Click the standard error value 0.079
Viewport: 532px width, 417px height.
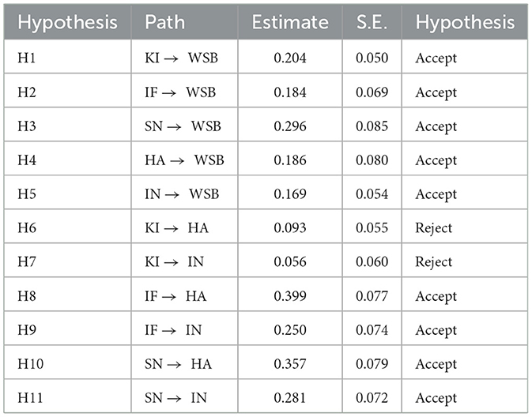point(372,364)
